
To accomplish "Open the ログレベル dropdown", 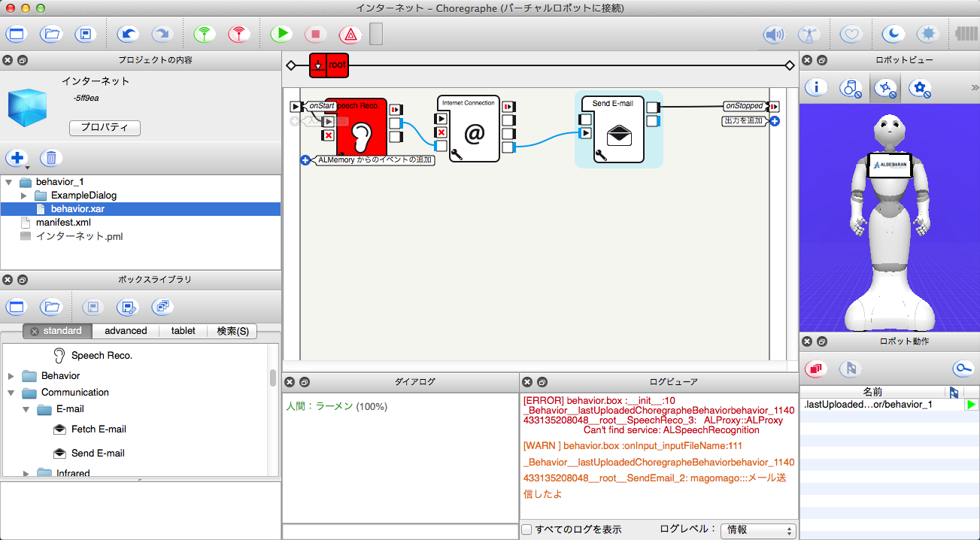I will 758,530.
